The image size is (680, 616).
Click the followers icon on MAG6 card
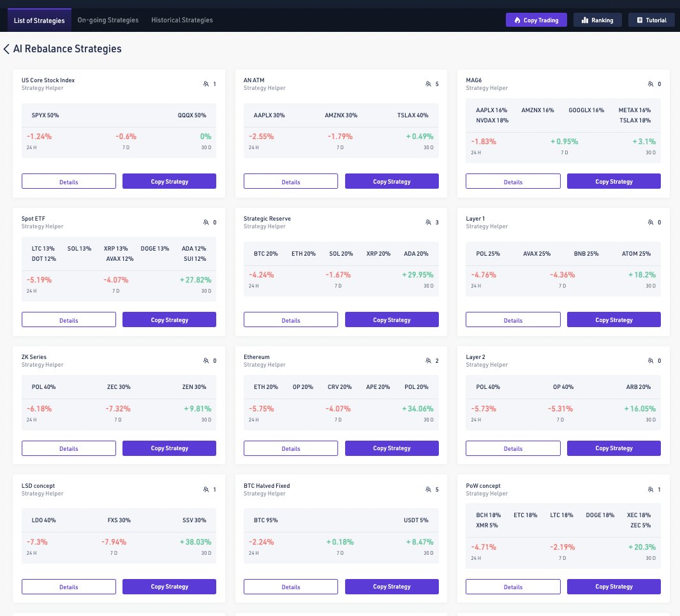point(651,84)
